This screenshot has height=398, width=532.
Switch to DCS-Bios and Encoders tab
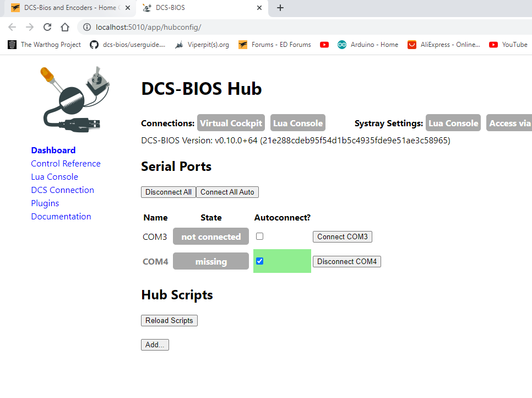[69, 8]
